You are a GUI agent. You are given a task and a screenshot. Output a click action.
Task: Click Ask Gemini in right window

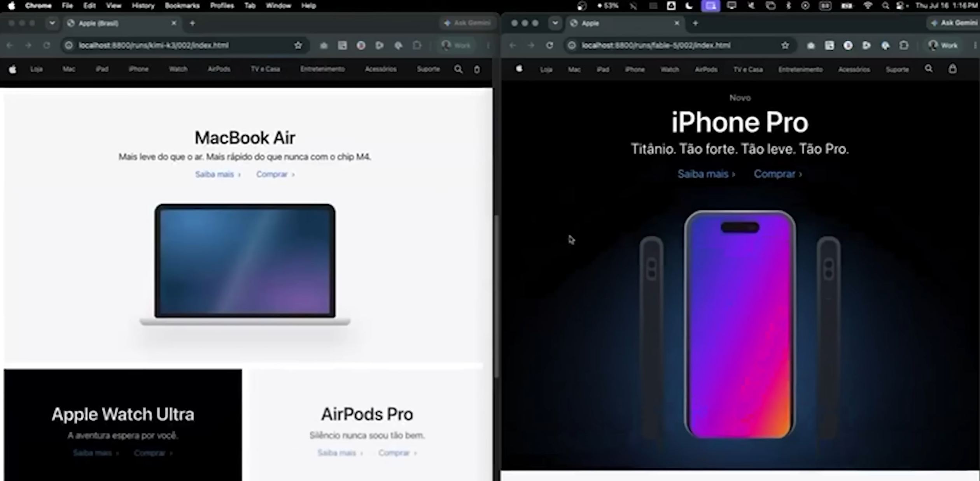tap(954, 23)
